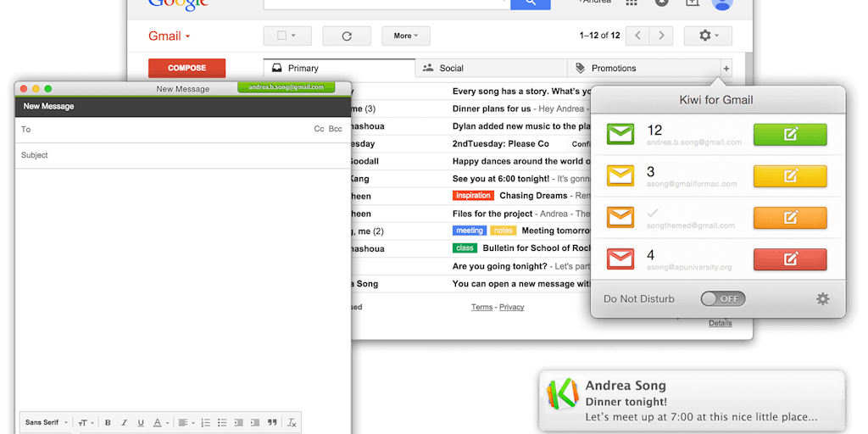Switch to the Social inbox tab
Screen dimensions: 868x434
point(491,69)
